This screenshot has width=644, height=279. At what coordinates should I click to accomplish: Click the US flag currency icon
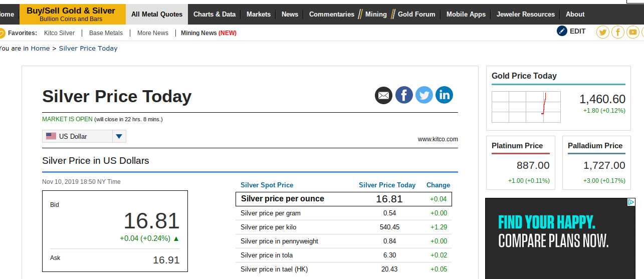(51, 136)
